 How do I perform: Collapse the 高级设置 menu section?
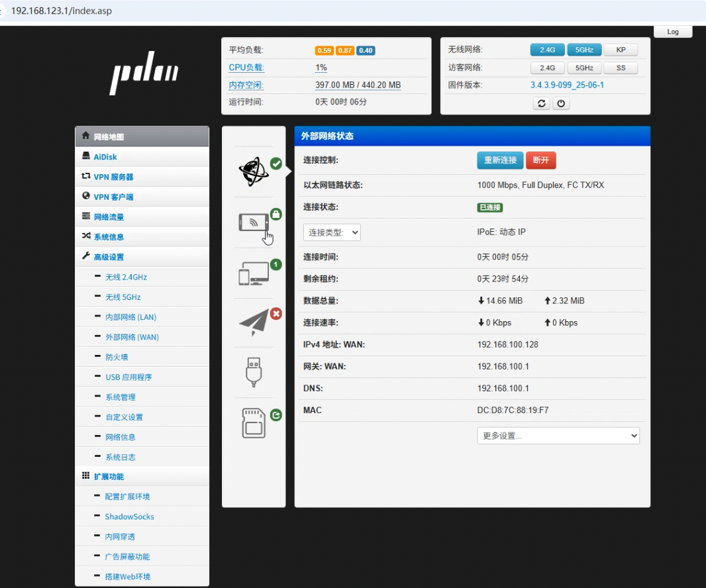(x=109, y=257)
